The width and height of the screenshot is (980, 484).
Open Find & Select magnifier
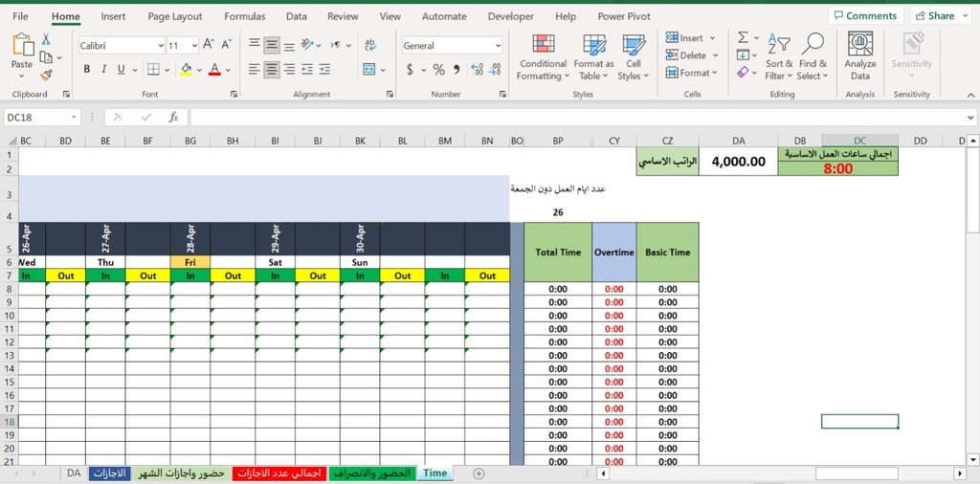[x=813, y=57]
